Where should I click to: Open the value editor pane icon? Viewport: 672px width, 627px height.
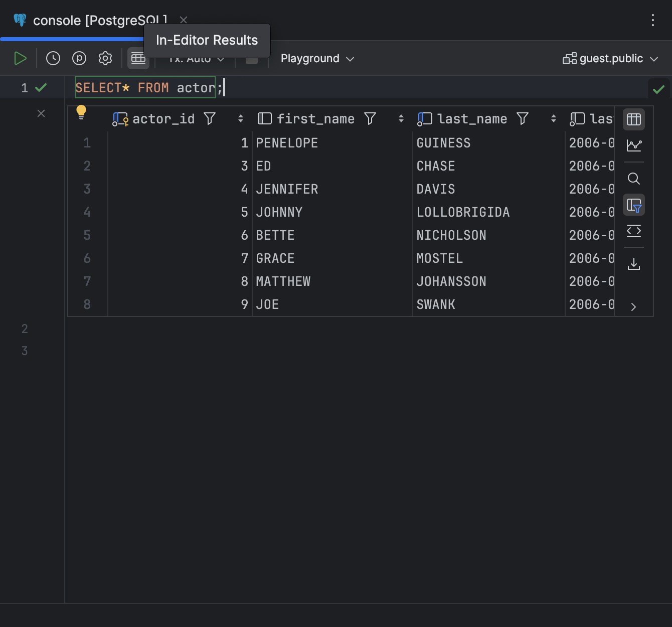tap(634, 231)
